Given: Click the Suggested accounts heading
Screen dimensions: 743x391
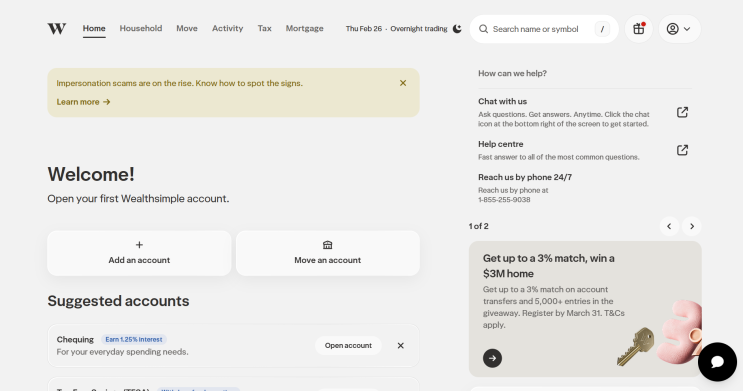Looking at the screenshot, I should pos(118,301).
